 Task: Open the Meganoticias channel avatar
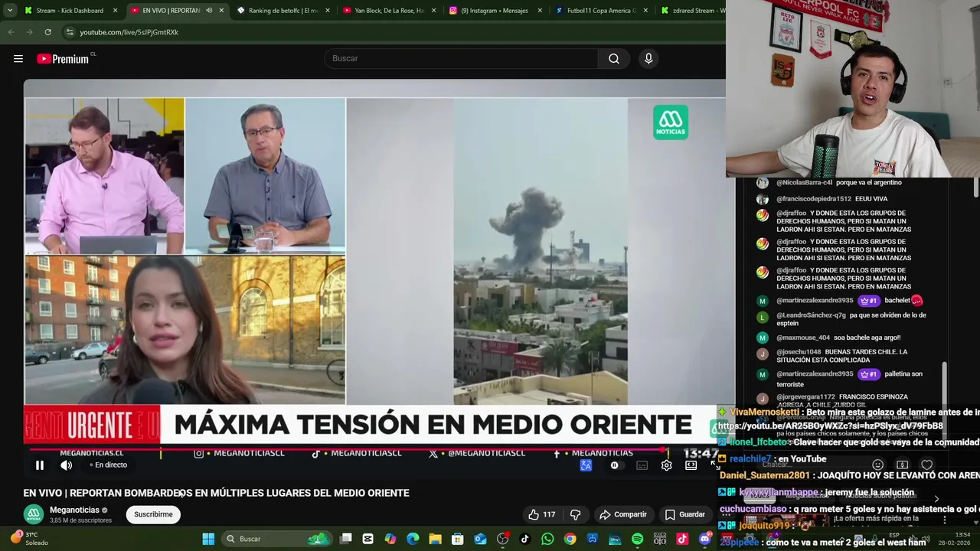(33, 514)
